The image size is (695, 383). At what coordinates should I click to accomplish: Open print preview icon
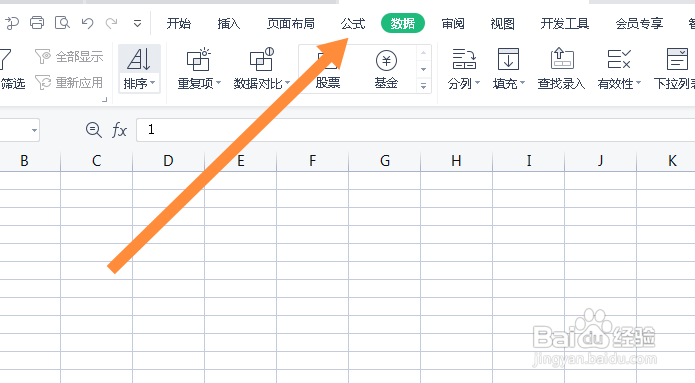[x=62, y=22]
